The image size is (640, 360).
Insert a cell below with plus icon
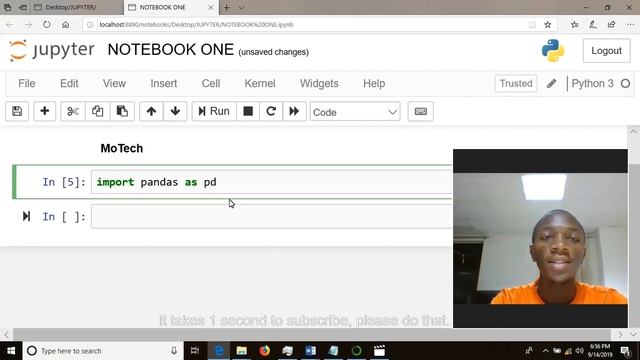tap(44, 111)
